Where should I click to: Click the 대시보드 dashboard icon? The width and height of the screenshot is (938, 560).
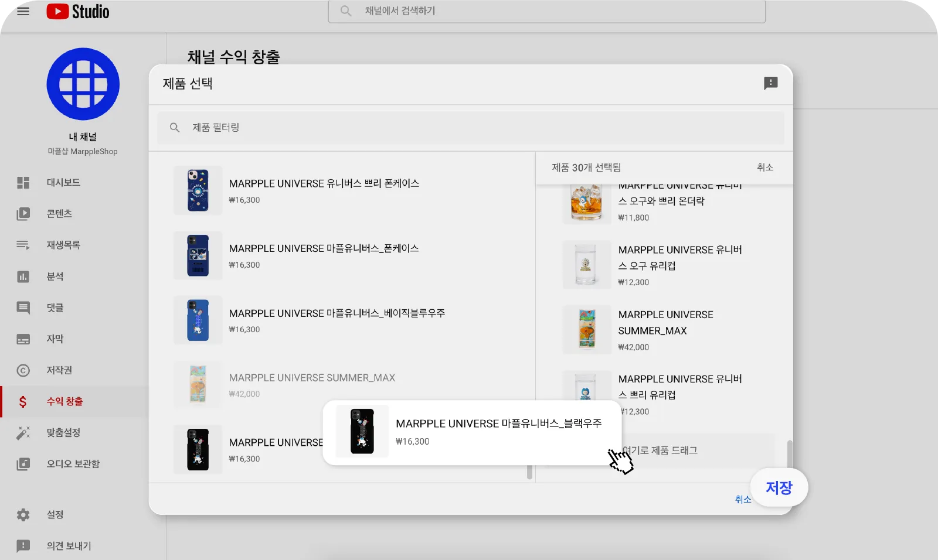pyautogui.click(x=23, y=183)
